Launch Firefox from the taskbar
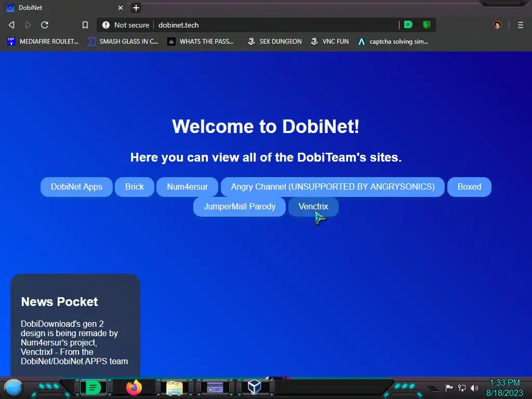The width and height of the screenshot is (532, 399). 134,388
